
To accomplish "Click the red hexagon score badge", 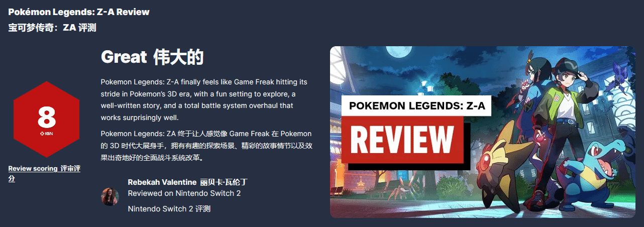I will pos(46,119).
